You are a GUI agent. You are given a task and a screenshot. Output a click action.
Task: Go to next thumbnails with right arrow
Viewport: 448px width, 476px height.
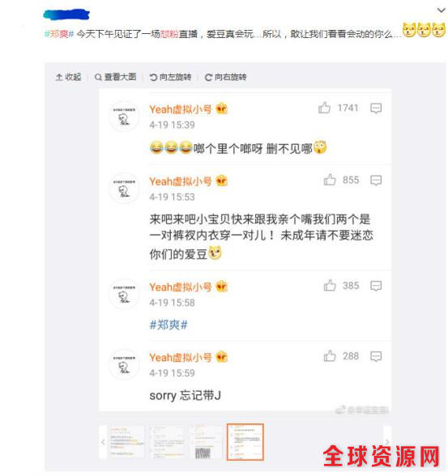pos(387,442)
